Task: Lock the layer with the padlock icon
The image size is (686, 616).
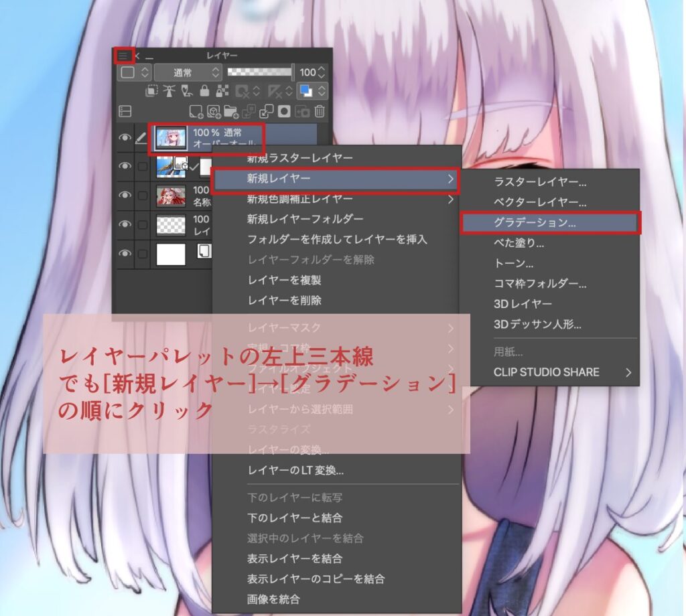Action: click(206, 92)
